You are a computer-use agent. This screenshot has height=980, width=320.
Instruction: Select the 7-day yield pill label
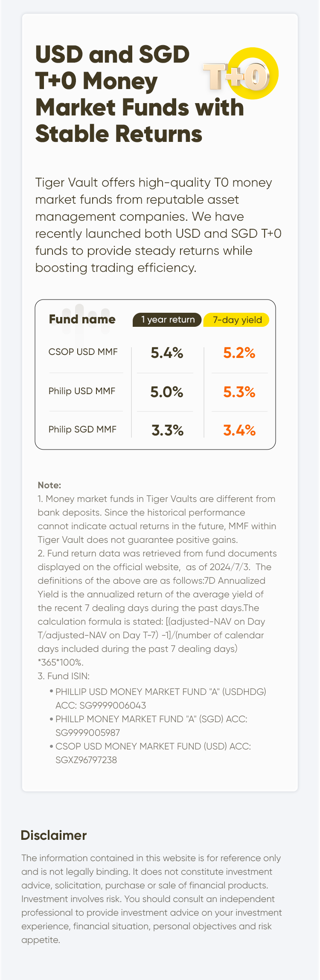(x=236, y=320)
